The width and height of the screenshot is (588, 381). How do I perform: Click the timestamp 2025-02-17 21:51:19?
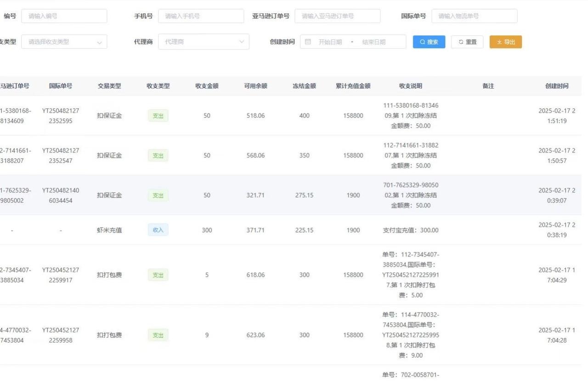(557, 116)
